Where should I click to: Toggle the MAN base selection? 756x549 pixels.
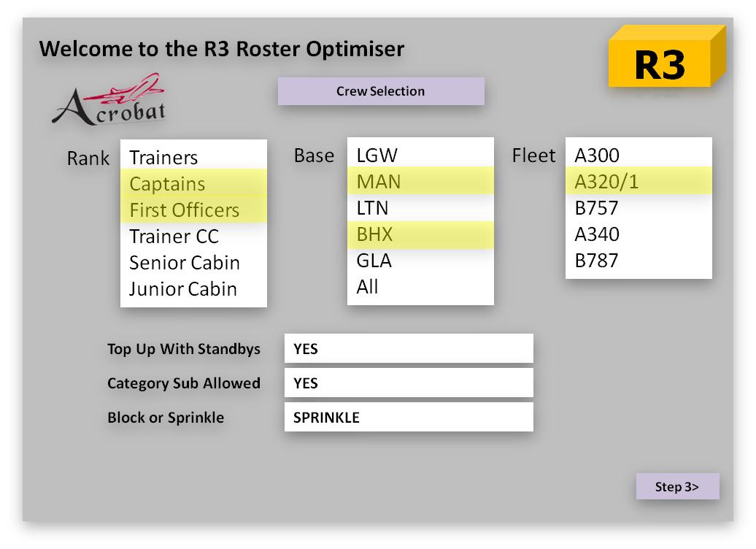pyautogui.click(x=378, y=182)
